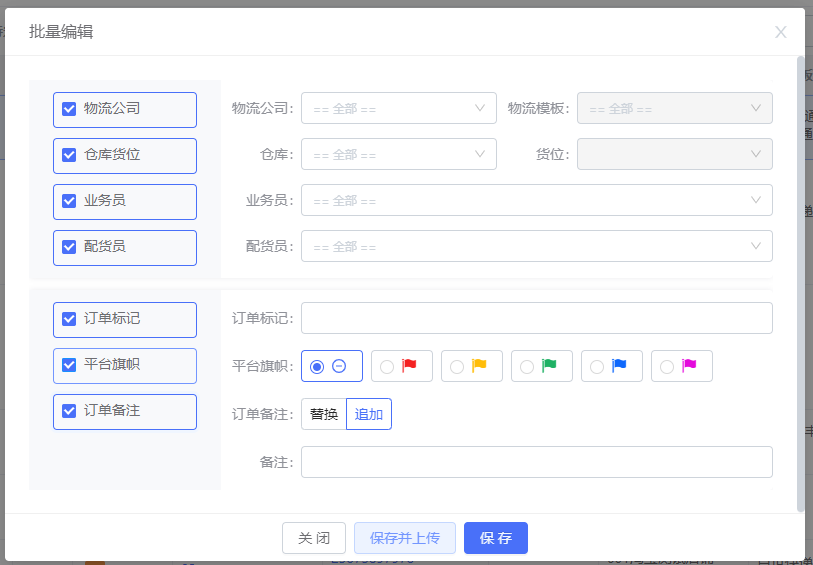The image size is (813, 565).
Task: Open the 配货员 dropdown list
Action: [537, 246]
